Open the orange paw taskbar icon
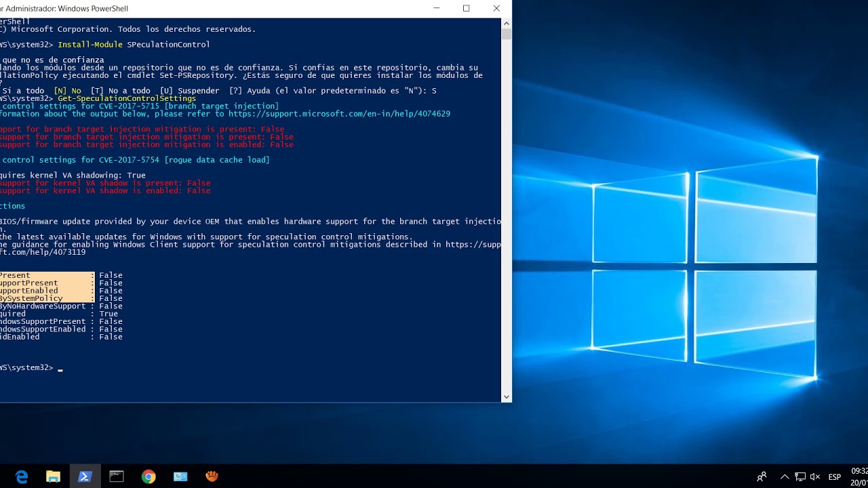 (x=212, y=476)
